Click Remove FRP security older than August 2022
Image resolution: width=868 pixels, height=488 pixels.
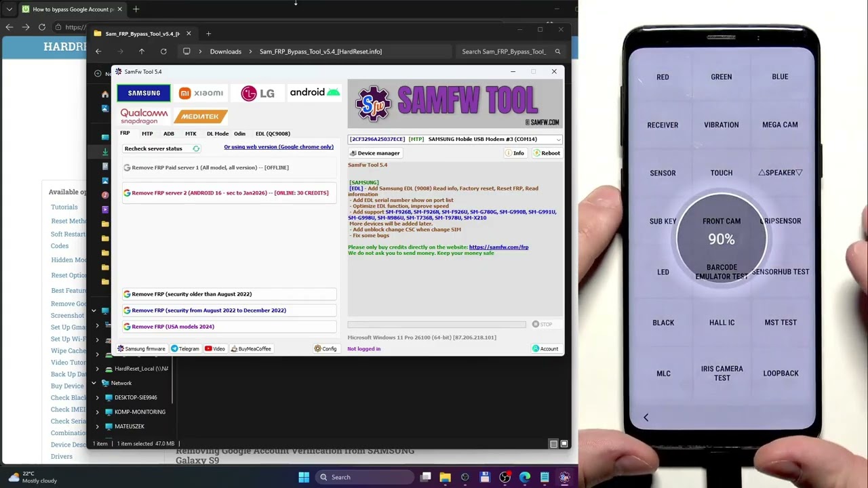[230, 294]
